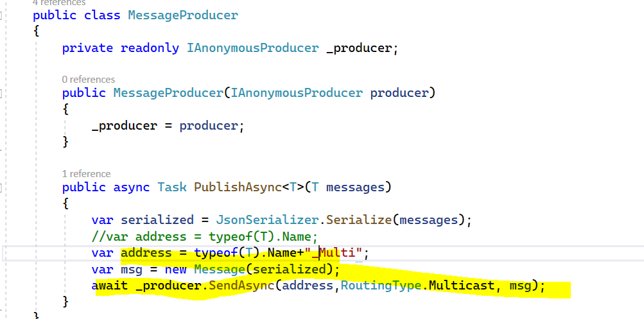Click the "readonly" keyword

click(x=150, y=48)
